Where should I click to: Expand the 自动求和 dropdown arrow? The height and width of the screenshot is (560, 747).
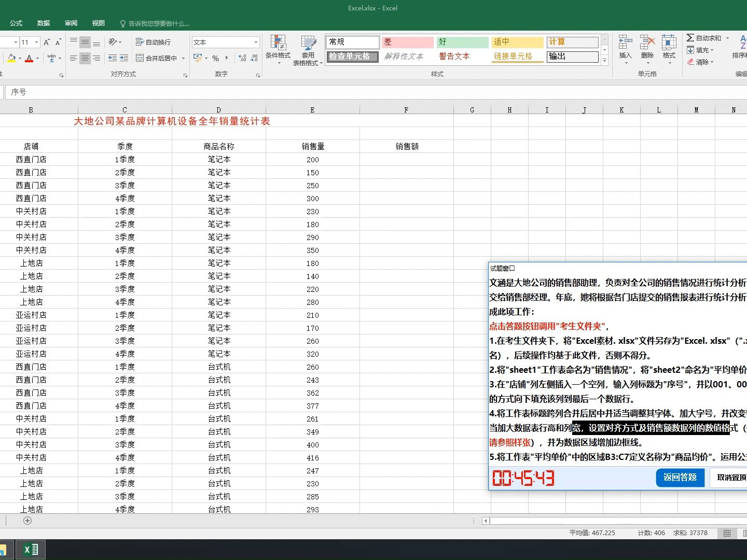[x=727, y=38]
